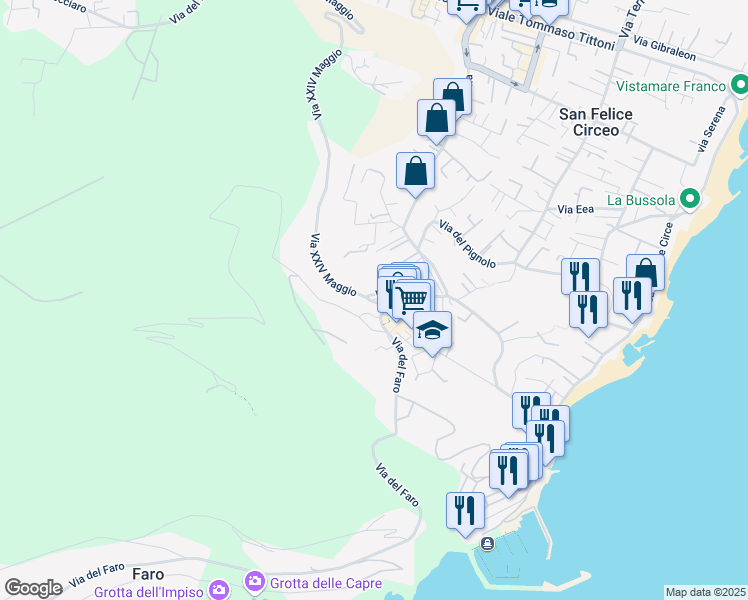This screenshot has width=748, height=600.
Task: Click the Map data ©2025 attribution
Action: pyautogui.click(x=705, y=592)
